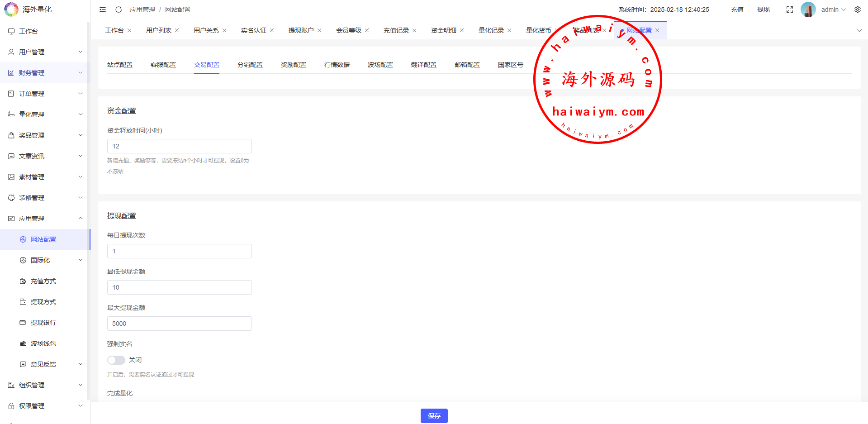The image size is (868, 424).
Task: Open the tab list dropdown arrow
Action: (x=859, y=30)
